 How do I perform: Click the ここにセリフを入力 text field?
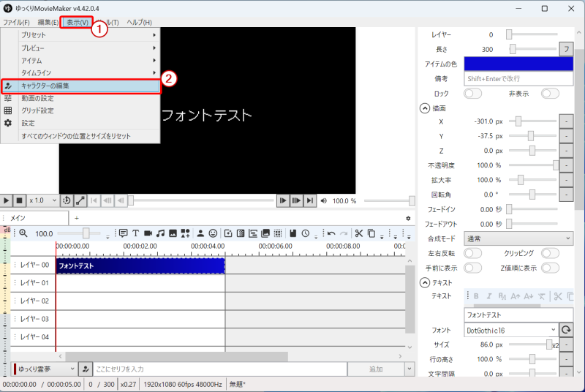click(x=218, y=369)
